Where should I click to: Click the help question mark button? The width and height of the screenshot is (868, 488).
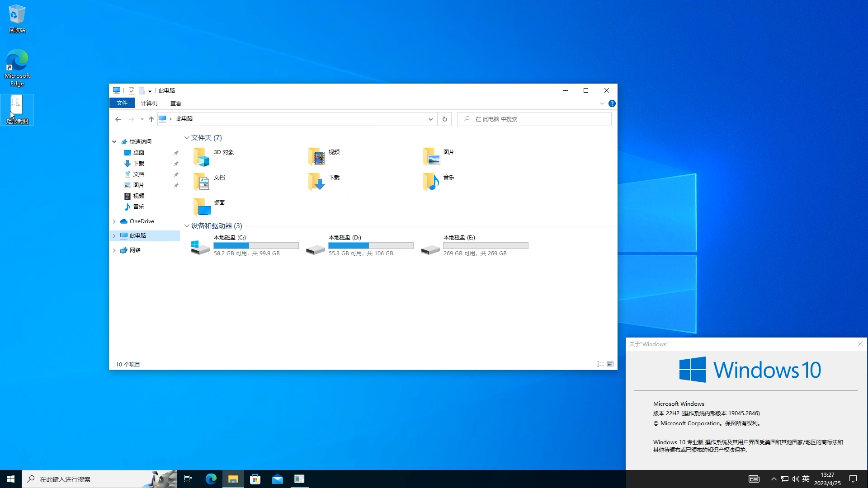(613, 103)
